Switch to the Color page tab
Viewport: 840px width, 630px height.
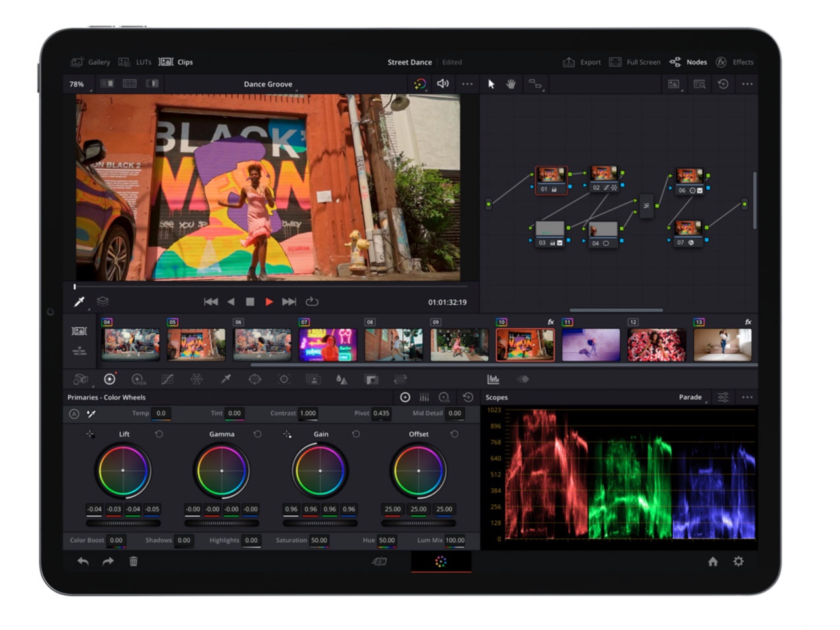[441, 561]
